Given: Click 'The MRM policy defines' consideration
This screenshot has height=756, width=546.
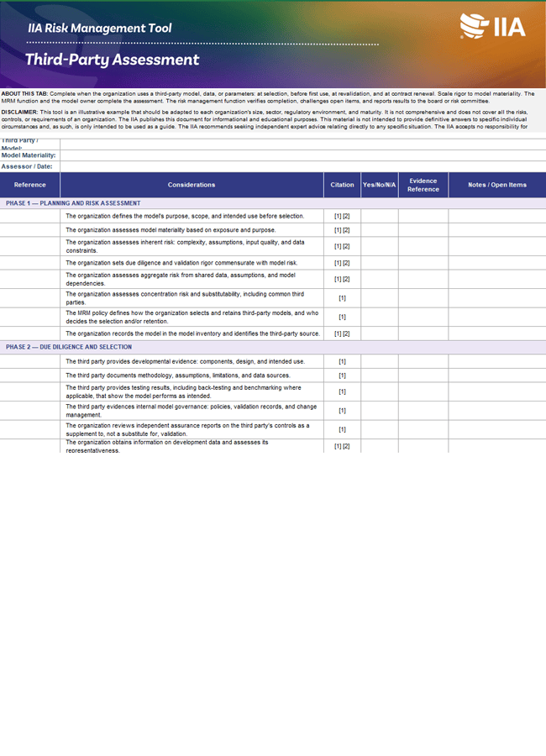Looking at the screenshot, I should coord(192,317).
